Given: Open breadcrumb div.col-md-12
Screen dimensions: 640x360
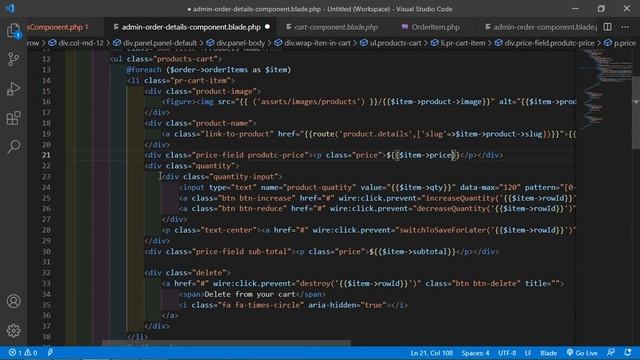Looking at the screenshot, I should [x=80, y=43].
